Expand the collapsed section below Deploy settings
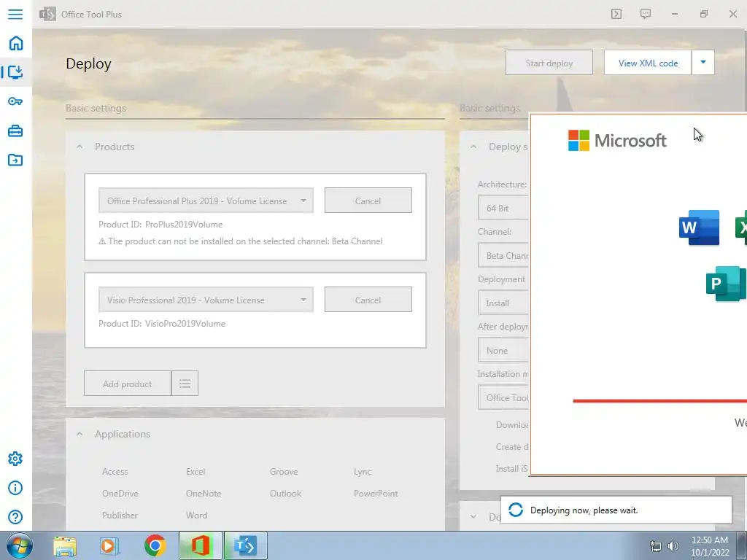The image size is (747, 560). click(x=473, y=517)
